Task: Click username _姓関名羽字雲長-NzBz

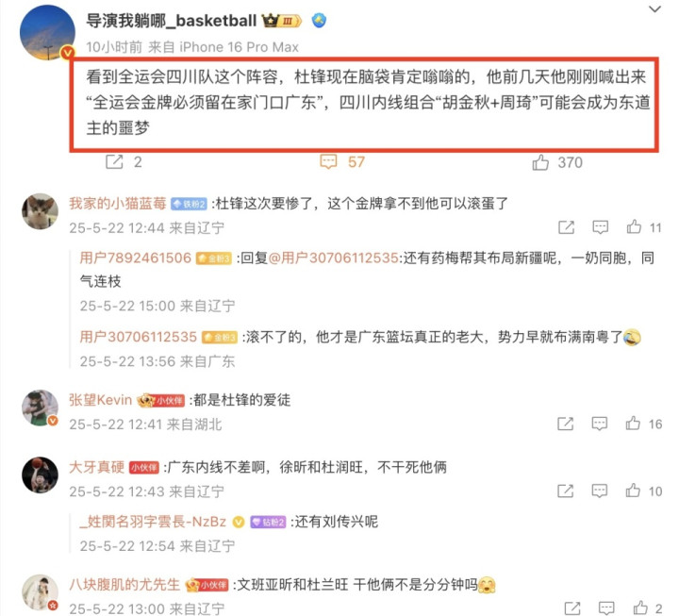Action: pyautogui.click(x=154, y=522)
